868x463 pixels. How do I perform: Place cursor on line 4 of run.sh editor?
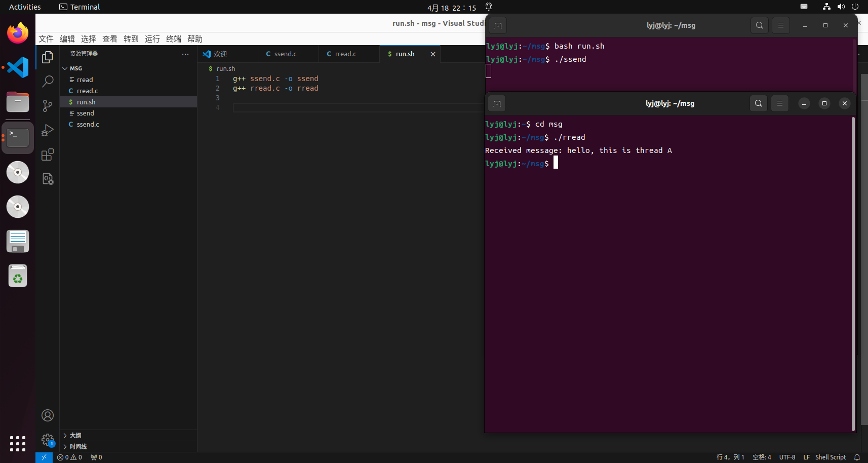tap(358, 108)
